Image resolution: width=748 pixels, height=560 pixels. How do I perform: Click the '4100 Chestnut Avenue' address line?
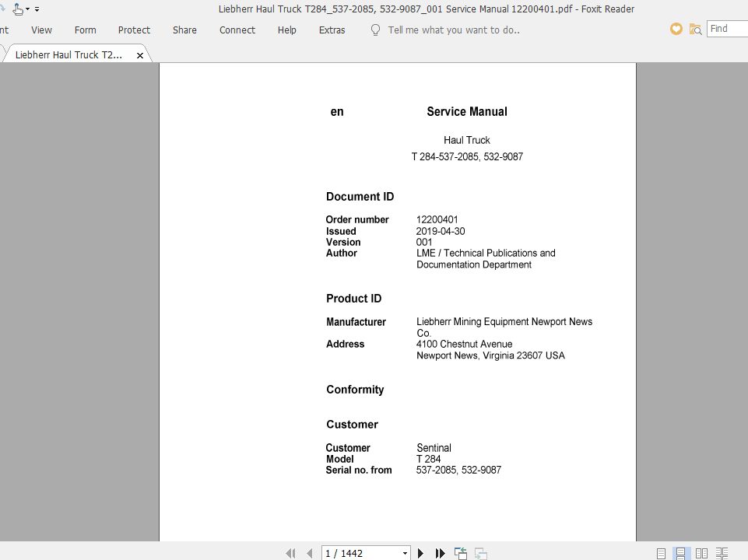(x=464, y=344)
